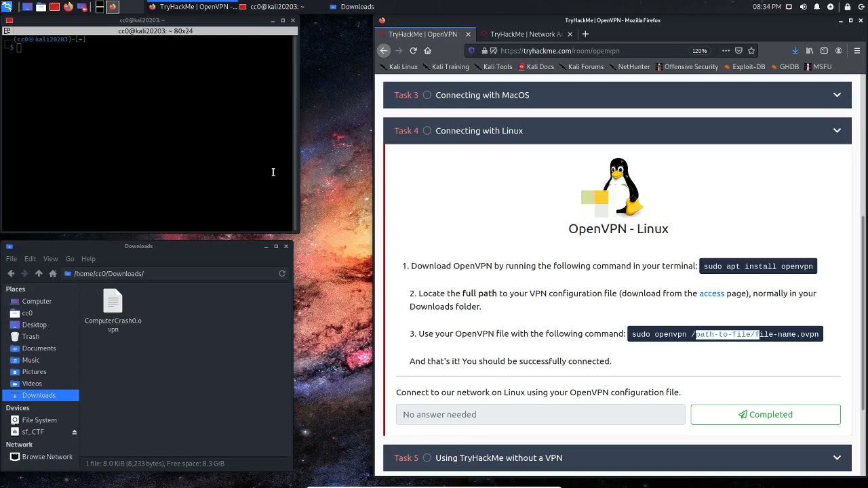868x488 pixels.
Task: Close TryHackMe | OpenVPN tab
Action: [468, 34]
